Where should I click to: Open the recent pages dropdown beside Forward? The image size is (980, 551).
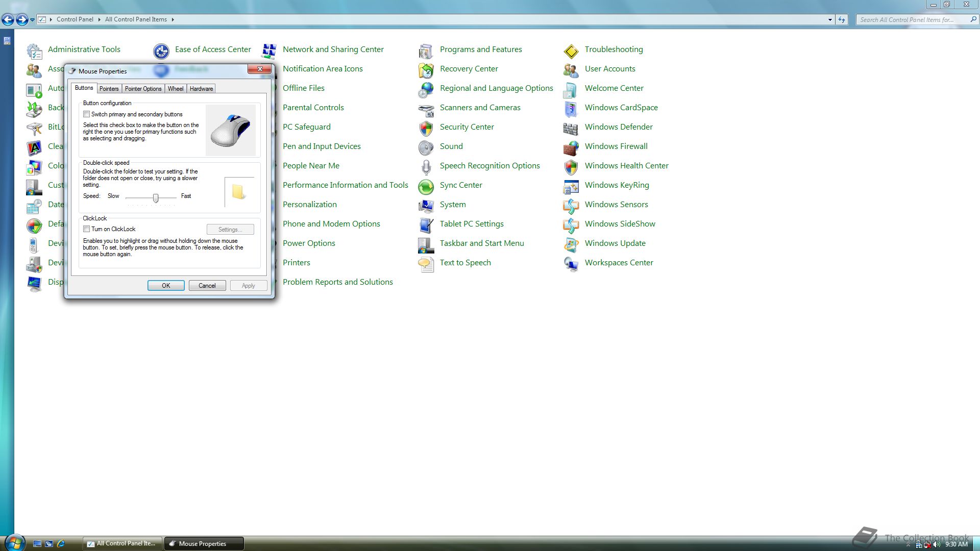(x=32, y=20)
